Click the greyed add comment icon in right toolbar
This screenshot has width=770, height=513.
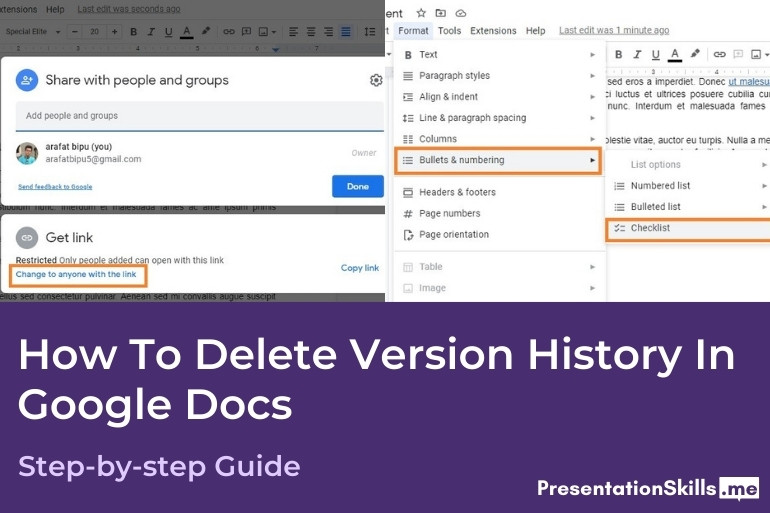(738, 54)
